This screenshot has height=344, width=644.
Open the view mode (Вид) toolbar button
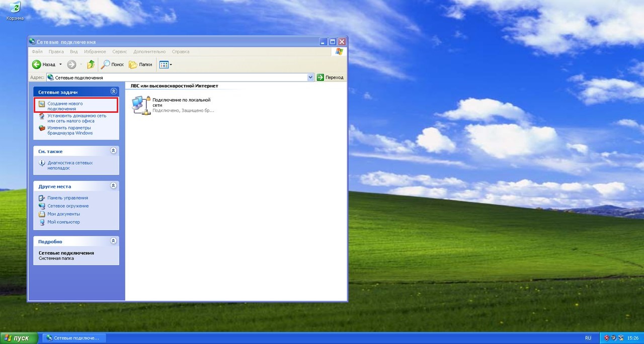pos(164,64)
